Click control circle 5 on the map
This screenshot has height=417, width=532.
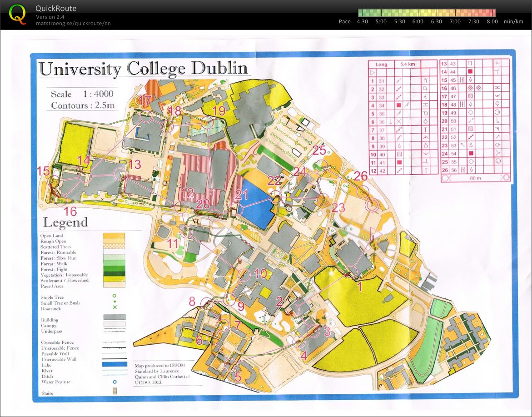(x=231, y=365)
